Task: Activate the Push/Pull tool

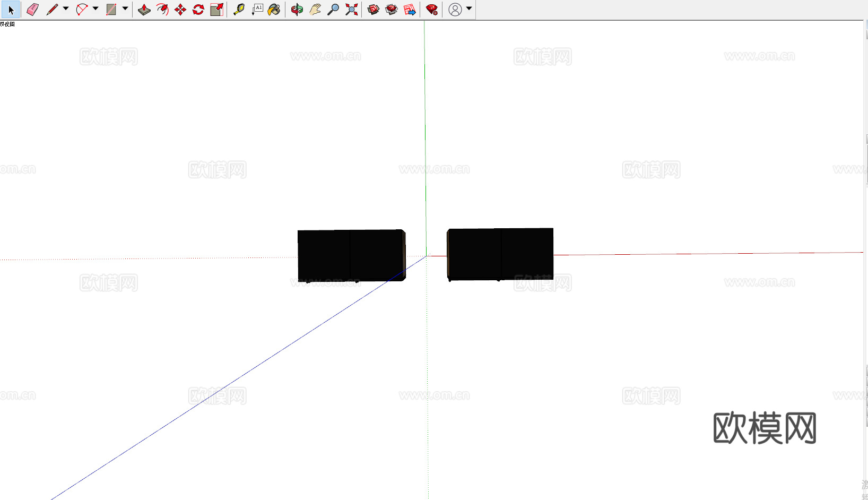Action: click(144, 10)
